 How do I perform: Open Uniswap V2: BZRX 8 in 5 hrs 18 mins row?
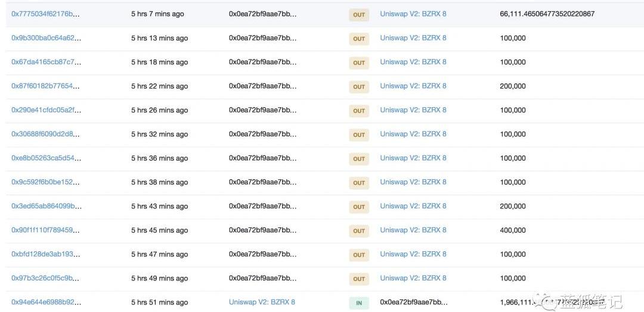[x=413, y=62]
